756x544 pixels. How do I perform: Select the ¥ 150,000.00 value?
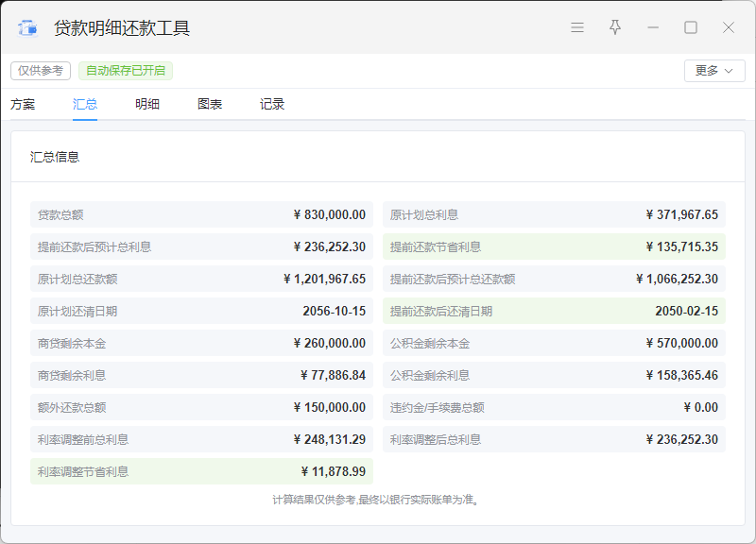329,408
